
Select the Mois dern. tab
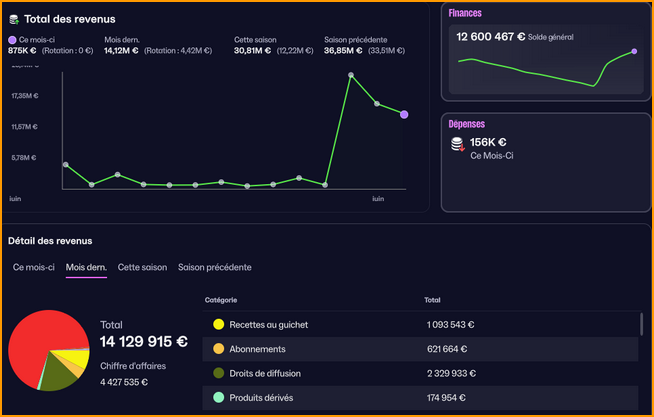[86, 267]
